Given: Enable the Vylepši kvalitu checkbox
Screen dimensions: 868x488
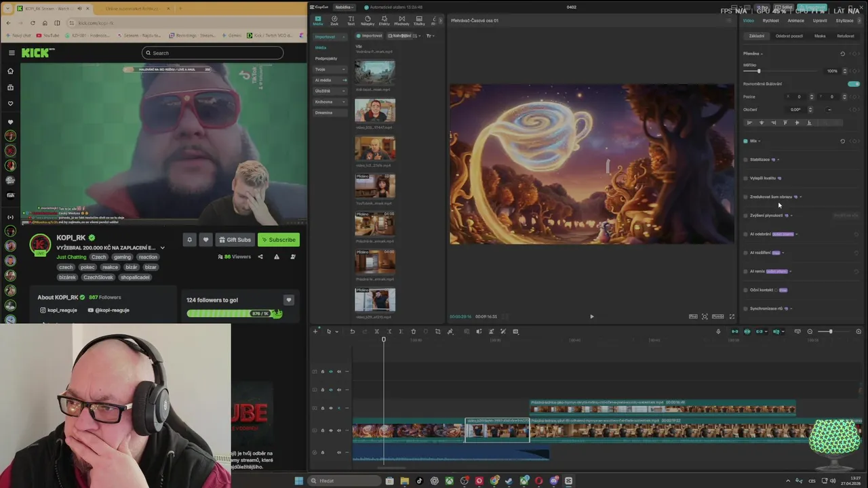Looking at the screenshot, I should (x=746, y=178).
